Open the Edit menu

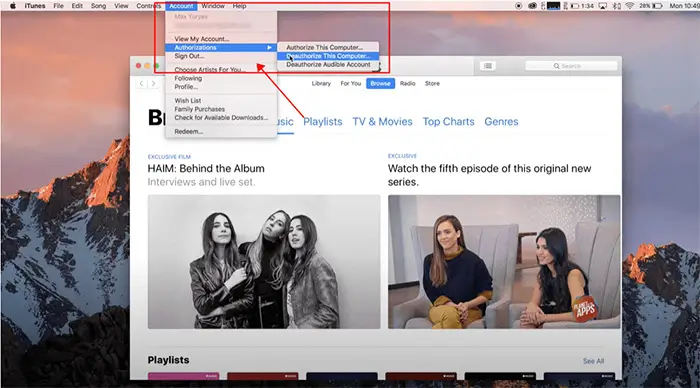(x=77, y=6)
